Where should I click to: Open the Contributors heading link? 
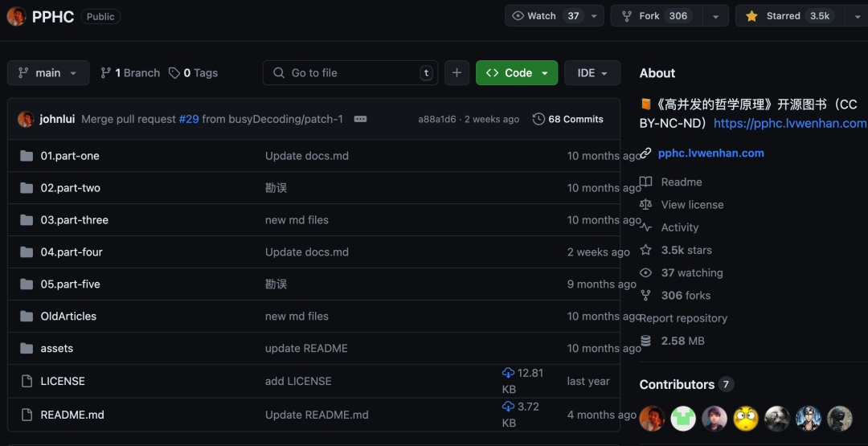(x=686, y=385)
